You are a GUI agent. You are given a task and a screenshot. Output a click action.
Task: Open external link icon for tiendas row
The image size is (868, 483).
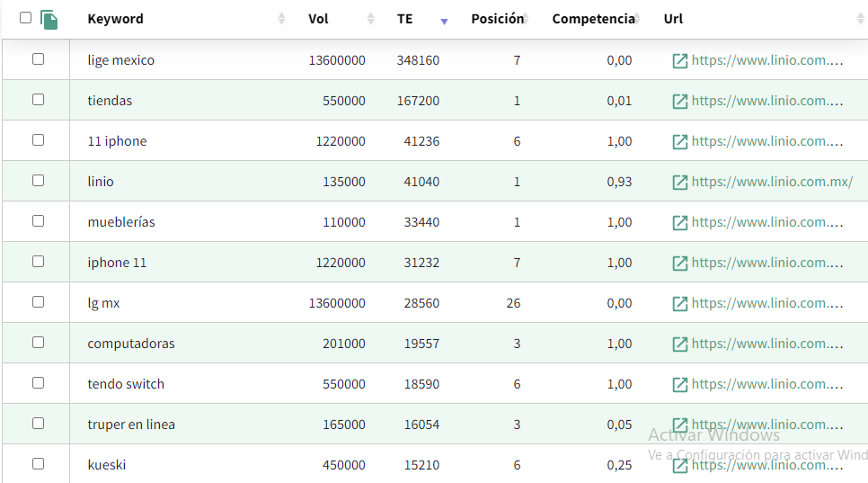tap(680, 101)
